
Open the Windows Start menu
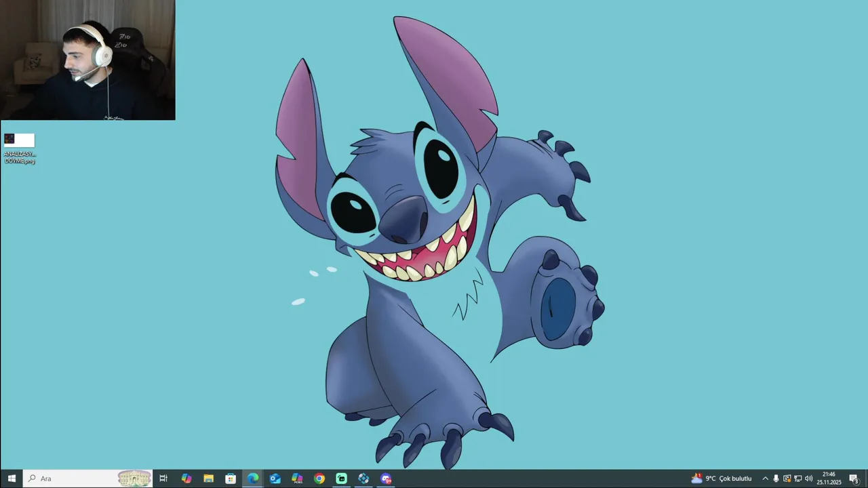click(12, 479)
